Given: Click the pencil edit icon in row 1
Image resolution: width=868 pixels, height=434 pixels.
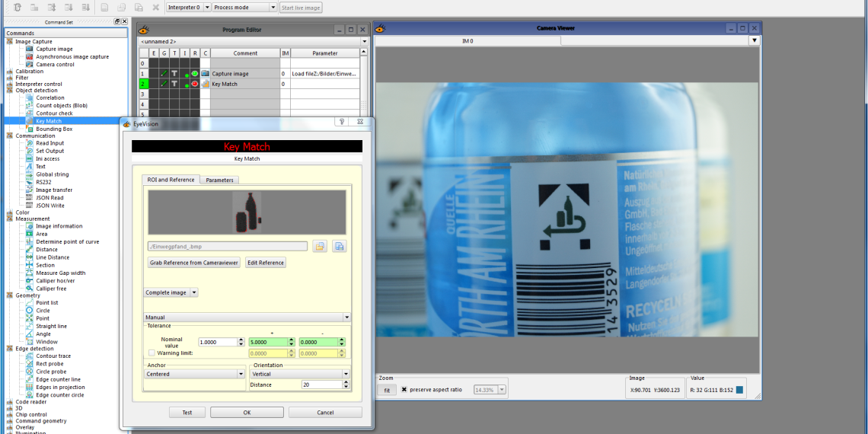Looking at the screenshot, I should coord(164,74).
